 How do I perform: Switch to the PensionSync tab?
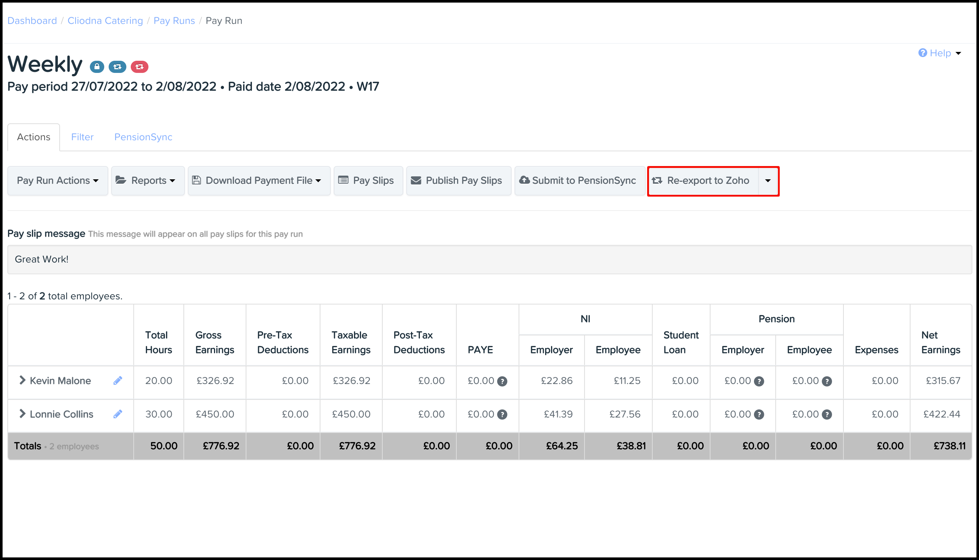coord(143,137)
